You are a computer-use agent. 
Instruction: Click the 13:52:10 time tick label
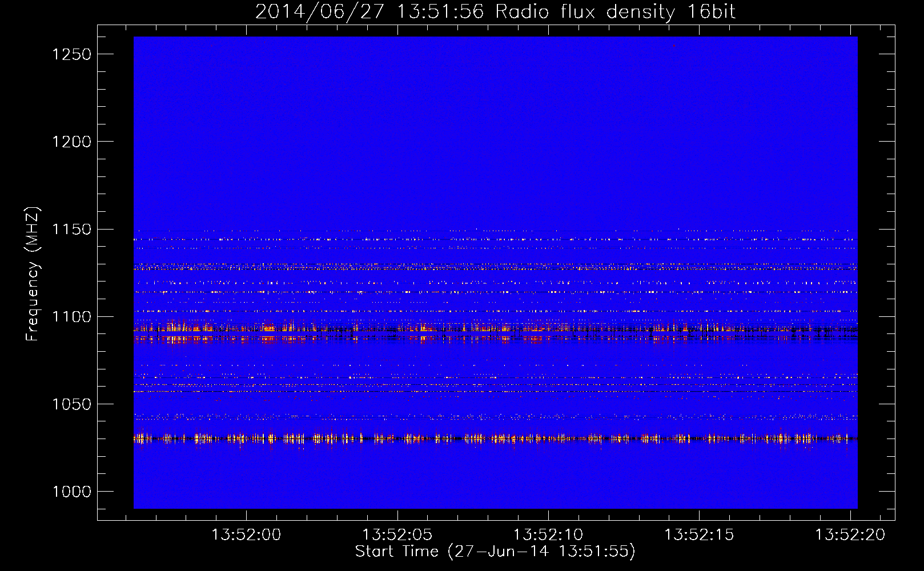coord(548,535)
